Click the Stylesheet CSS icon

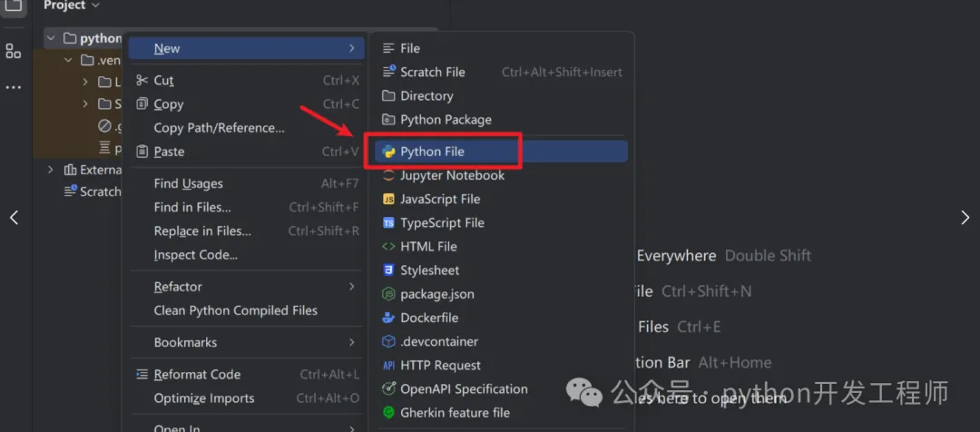click(388, 270)
